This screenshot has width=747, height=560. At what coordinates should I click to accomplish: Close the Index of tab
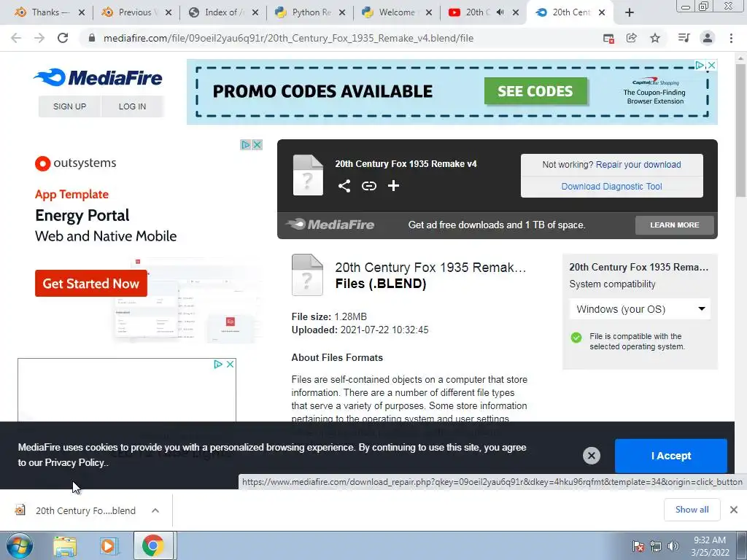click(255, 12)
